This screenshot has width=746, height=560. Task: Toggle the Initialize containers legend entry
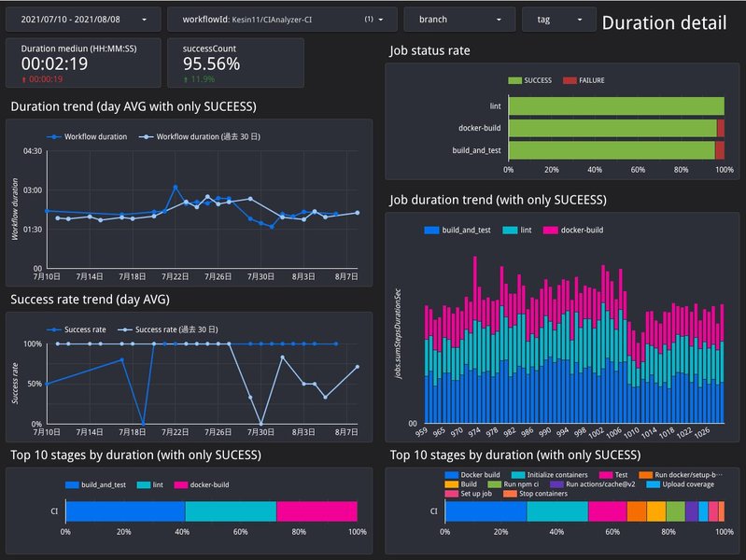(x=550, y=475)
